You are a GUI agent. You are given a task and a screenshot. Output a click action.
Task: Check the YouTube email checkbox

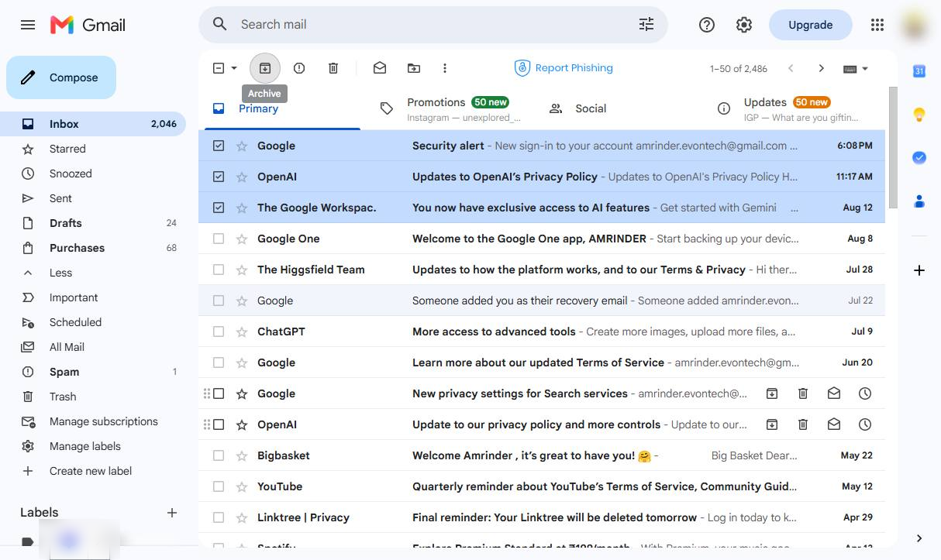tap(219, 486)
